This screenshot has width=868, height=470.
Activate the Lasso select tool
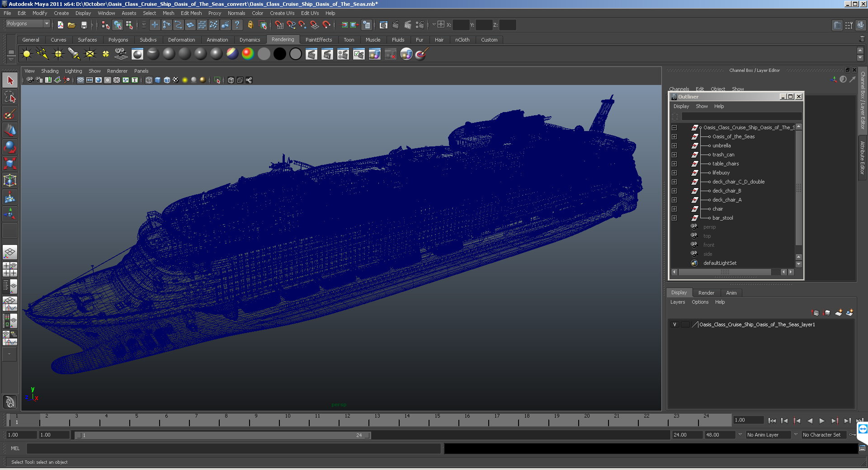click(x=10, y=97)
